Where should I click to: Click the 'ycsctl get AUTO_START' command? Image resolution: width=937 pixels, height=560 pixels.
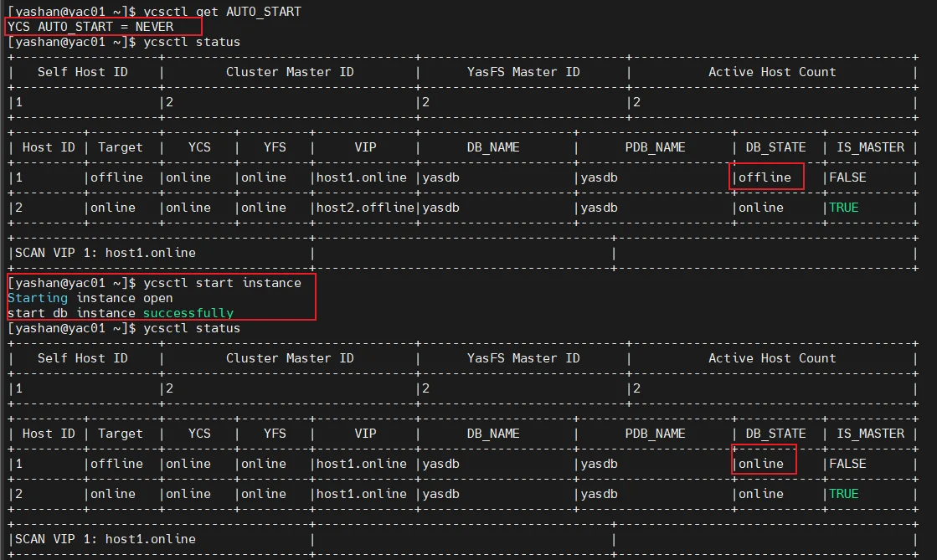222,12
